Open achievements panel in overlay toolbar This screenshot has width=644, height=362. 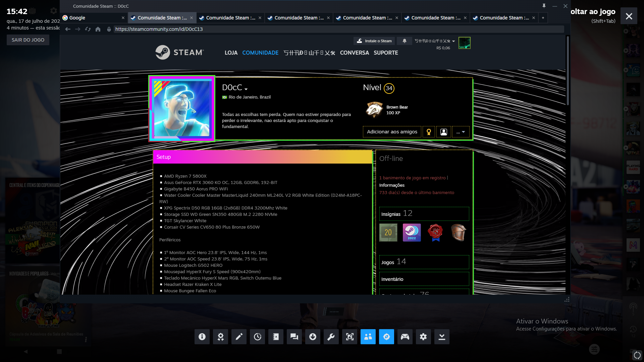pos(220,337)
